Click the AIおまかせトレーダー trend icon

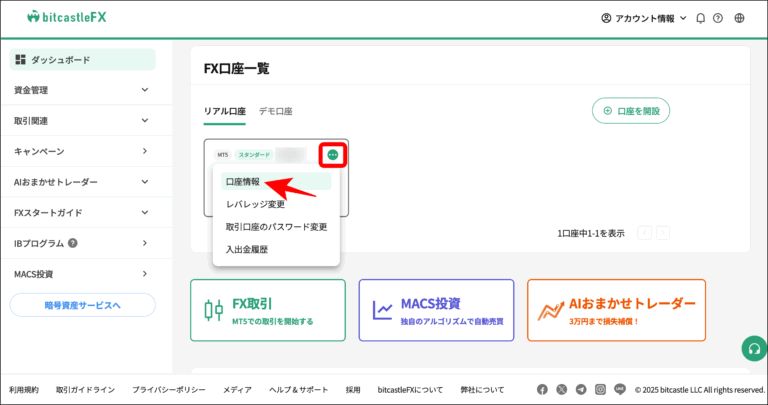coord(551,310)
